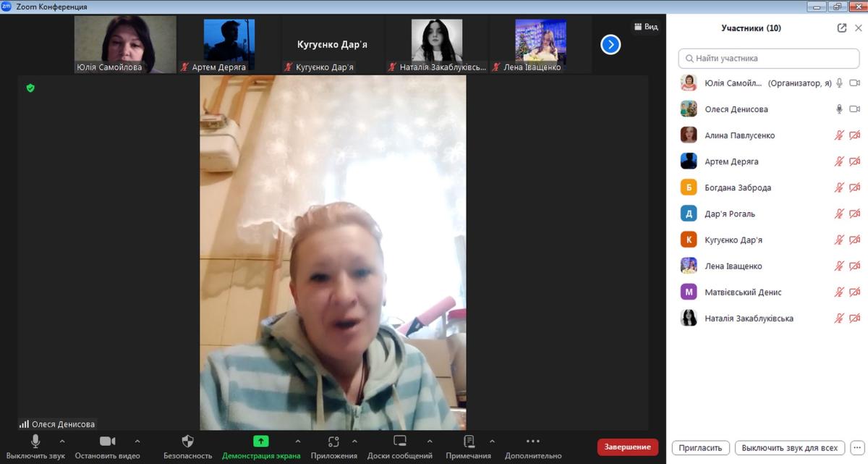
Task: Select Наталія Закаблуківська video thumbnail
Action: click(x=437, y=45)
